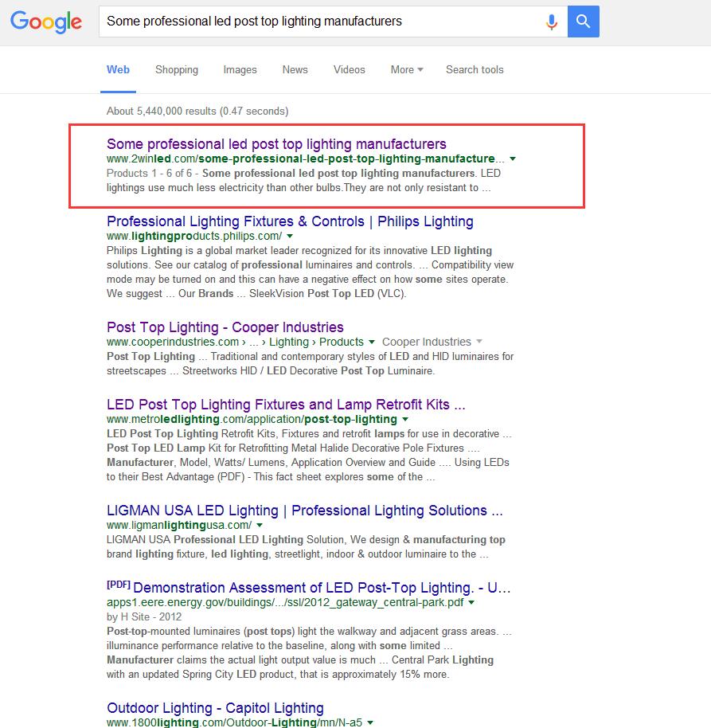Click the grey 'Cooper Industries' label
Screen dimensions: 711x728
click(x=427, y=342)
